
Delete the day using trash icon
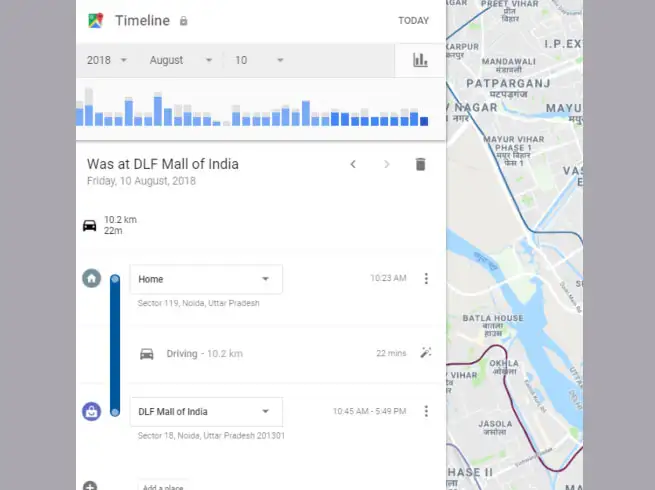point(420,164)
